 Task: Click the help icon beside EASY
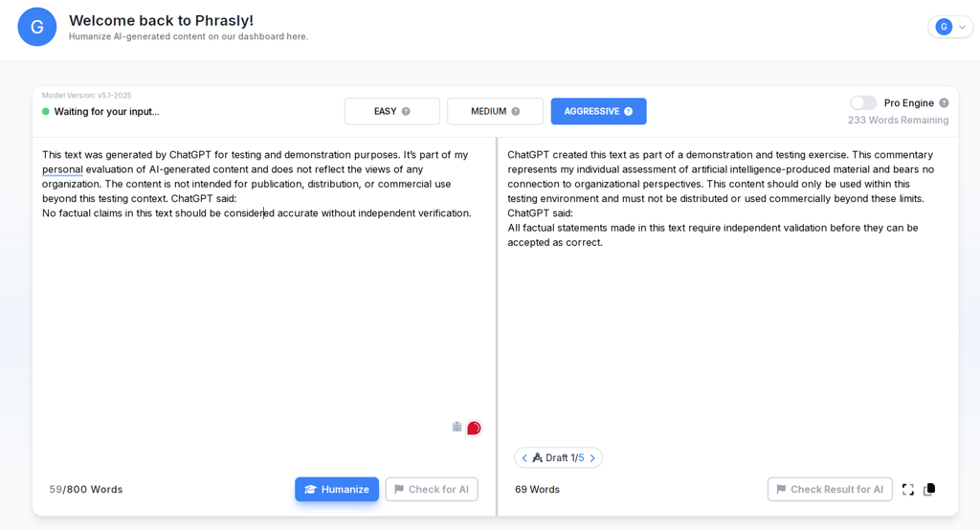coord(406,111)
